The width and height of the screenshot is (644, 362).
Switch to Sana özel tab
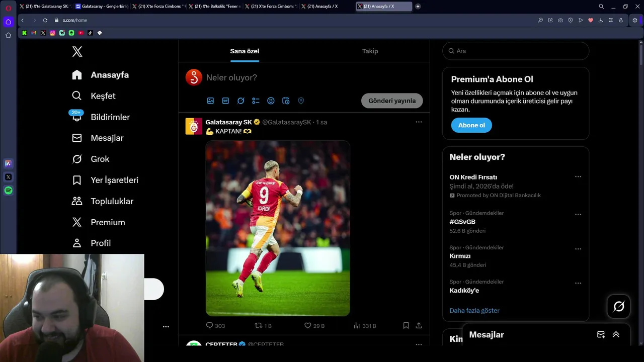pyautogui.click(x=245, y=51)
